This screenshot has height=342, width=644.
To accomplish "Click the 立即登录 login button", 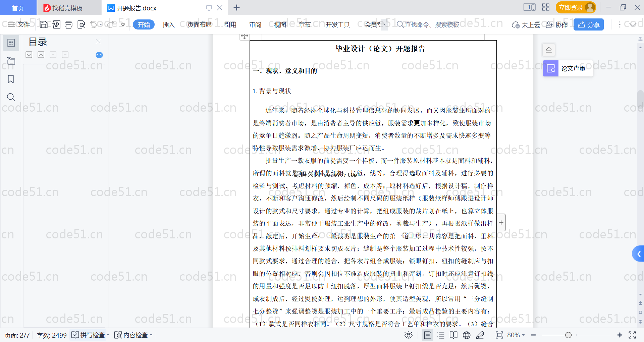I will (x=576, y=7).
